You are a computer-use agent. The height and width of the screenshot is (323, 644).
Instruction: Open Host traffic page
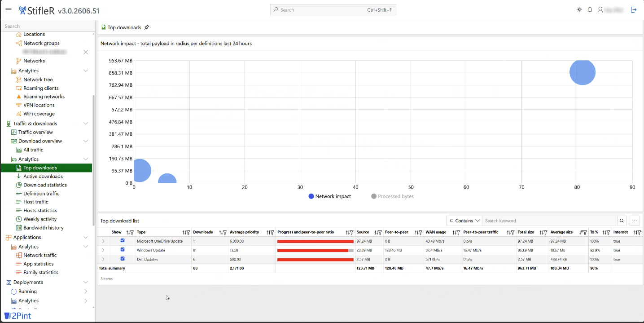point(36,202)
